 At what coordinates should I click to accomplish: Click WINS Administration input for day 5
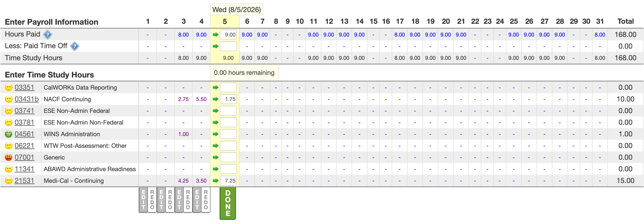228,134
